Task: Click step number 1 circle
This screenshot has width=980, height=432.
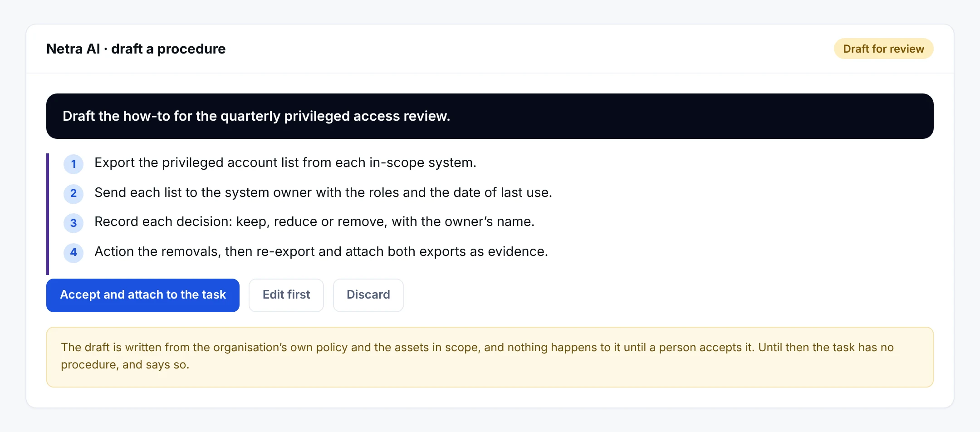Action: coord(73,164)
